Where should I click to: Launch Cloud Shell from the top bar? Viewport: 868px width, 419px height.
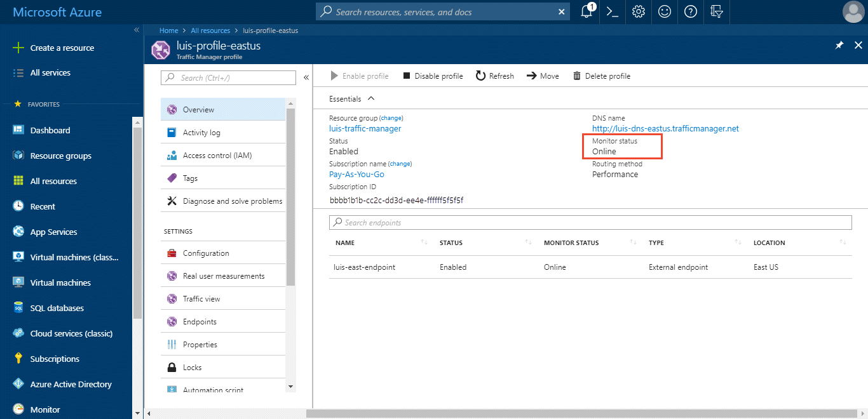[x=613, y=11]
